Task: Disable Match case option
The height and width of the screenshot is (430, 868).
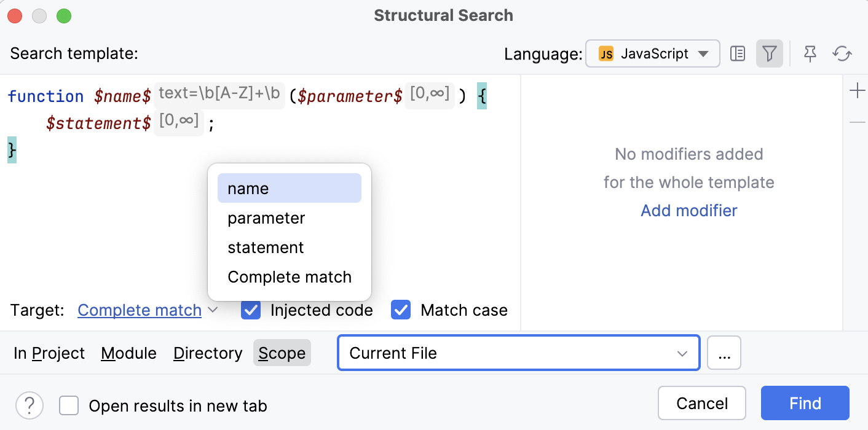Action: pos(401,310)
